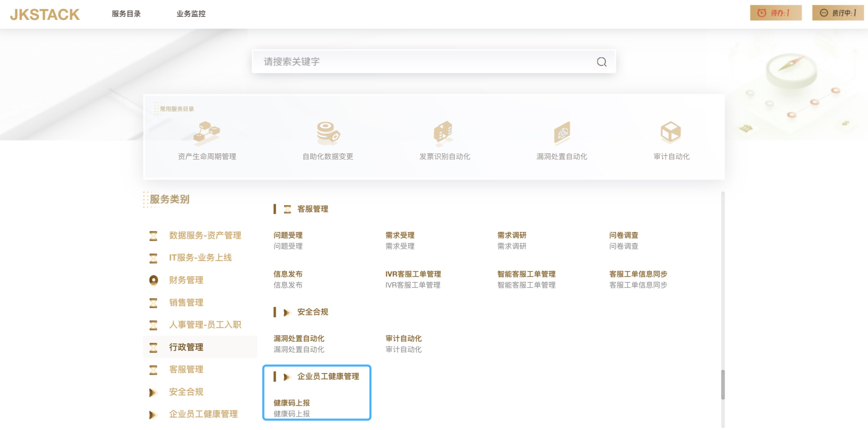This screenshot has height=430, width=868.
Task: Click the JKSTACK logo
Action: pos(45,14)
